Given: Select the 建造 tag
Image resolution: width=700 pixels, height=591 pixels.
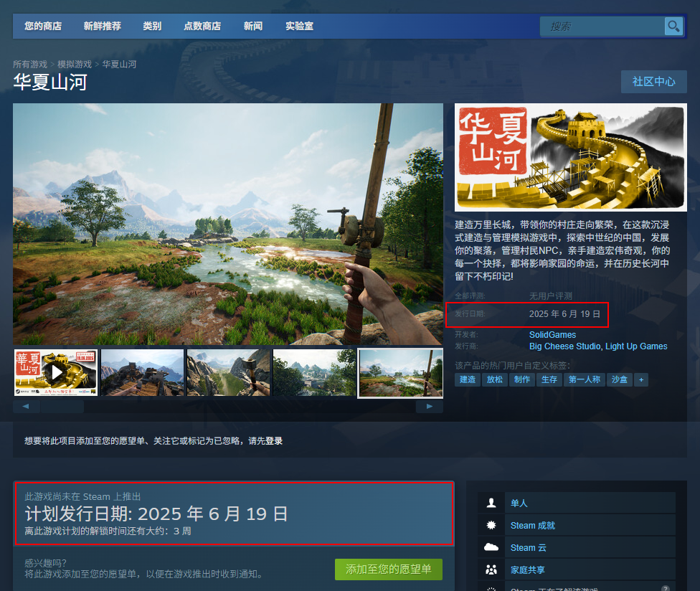Looking at the screenshot, I should coord(467,379).
